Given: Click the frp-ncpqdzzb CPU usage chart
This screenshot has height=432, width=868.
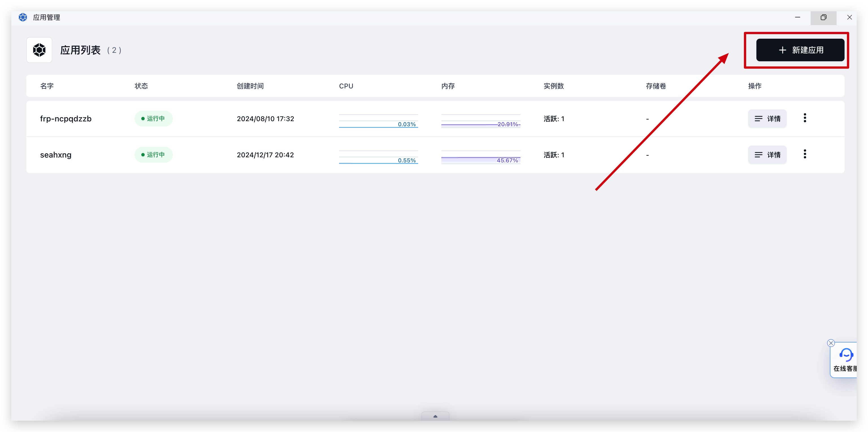Looking at the screenshot, I should (378, 121).
